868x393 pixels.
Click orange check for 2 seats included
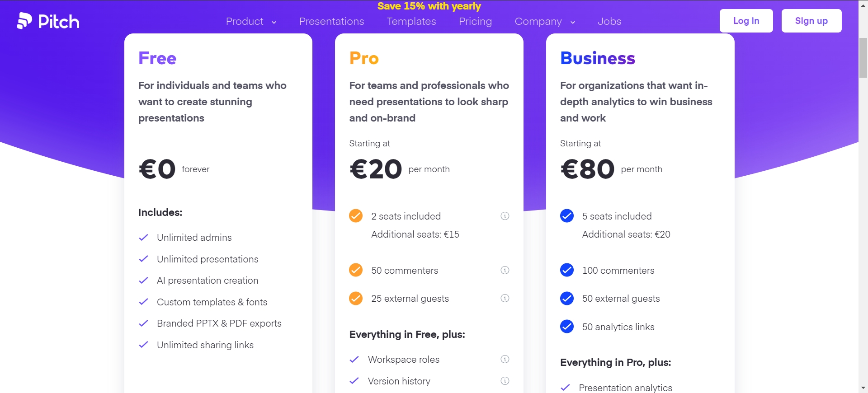pyautogui.click(x=356, y=216)
